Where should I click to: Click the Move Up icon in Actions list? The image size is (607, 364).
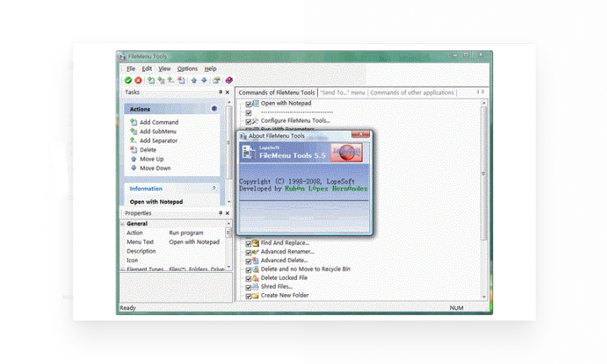click(x=133, y=159)
